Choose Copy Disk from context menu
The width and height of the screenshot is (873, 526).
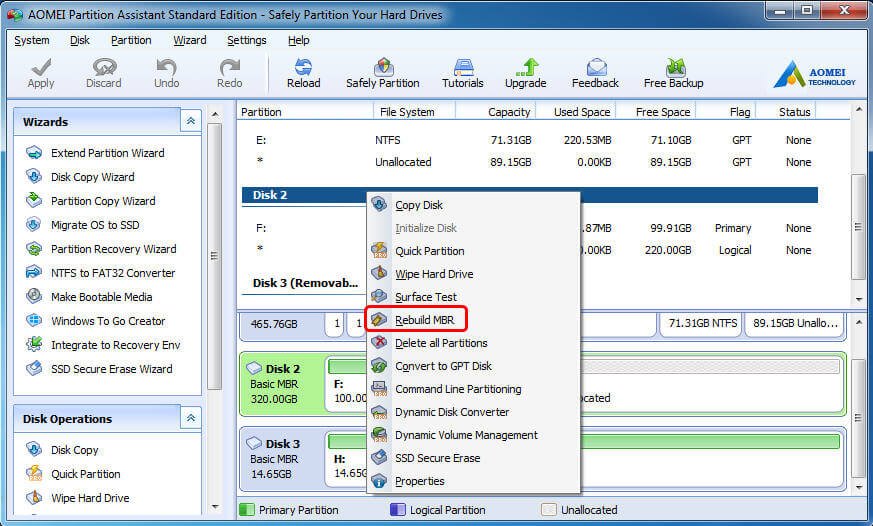pos(473,205)
